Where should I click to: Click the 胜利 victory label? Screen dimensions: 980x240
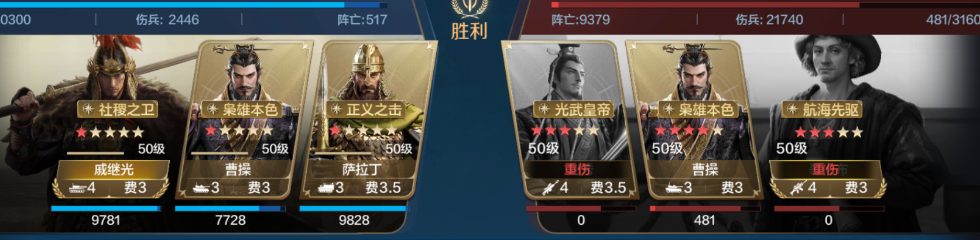pos(469,31)
